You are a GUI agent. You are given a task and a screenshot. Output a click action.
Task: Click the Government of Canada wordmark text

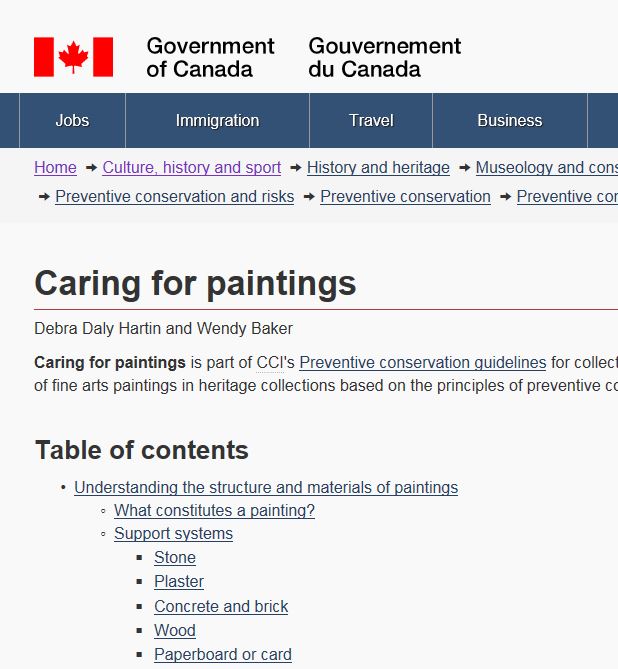(x=210, y=58)
